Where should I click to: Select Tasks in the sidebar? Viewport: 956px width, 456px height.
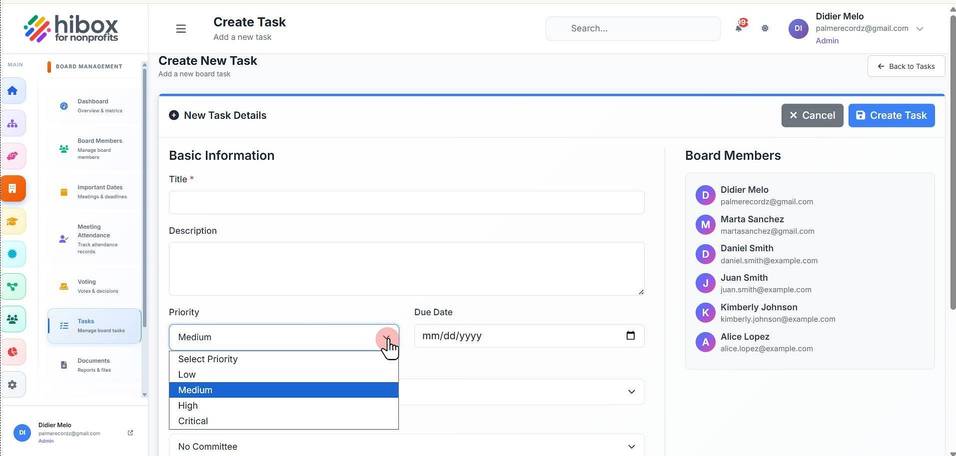click(94, 326)
